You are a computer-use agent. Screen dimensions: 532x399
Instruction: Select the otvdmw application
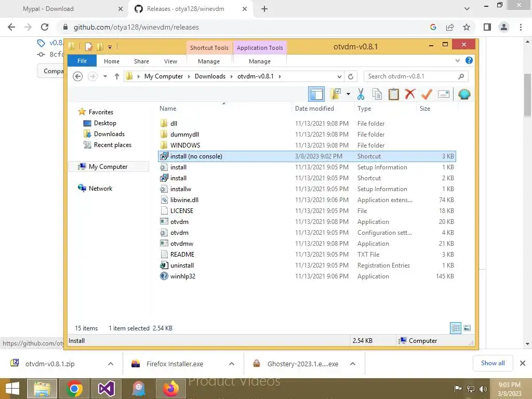[307, 244]
